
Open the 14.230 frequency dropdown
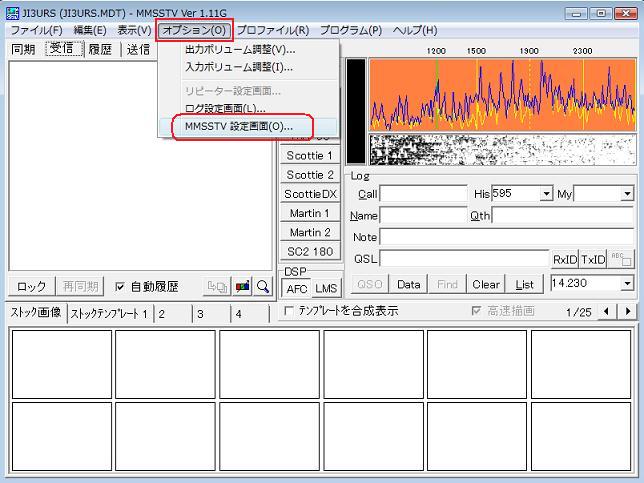627,283
